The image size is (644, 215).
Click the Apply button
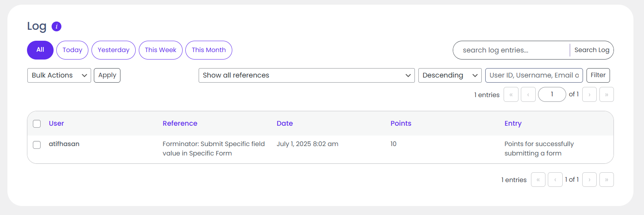pos(107,76)
